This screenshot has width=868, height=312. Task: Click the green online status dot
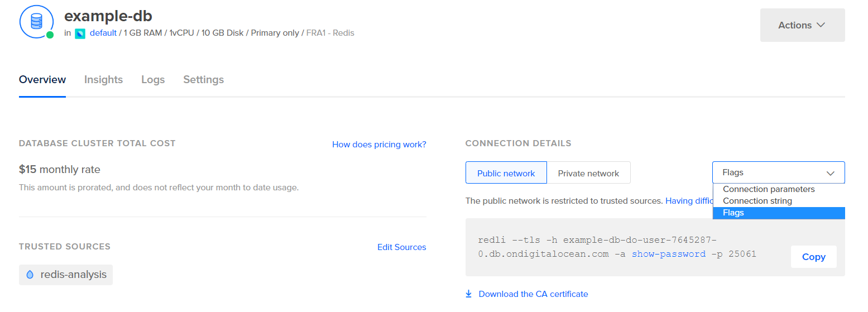click(x=50, y=35)
